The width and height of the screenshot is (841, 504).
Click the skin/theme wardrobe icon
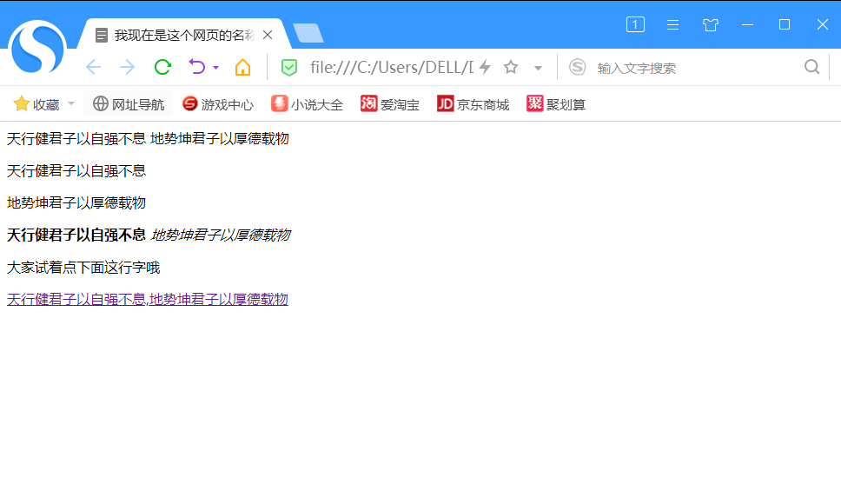coord(711,24)
